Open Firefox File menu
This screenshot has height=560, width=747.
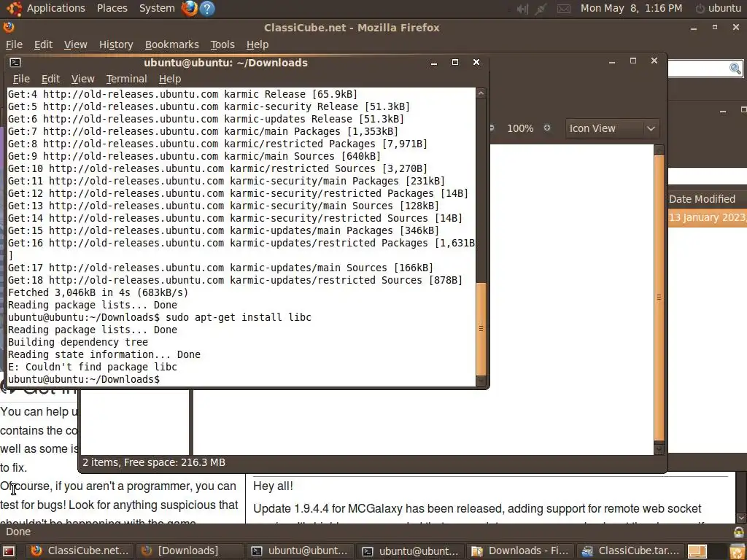pyautogui.click(x=14, y=44)
